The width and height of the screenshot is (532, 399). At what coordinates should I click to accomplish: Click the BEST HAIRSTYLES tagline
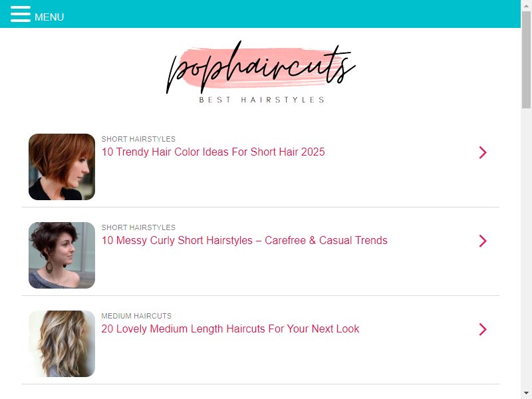click(261, 100)
